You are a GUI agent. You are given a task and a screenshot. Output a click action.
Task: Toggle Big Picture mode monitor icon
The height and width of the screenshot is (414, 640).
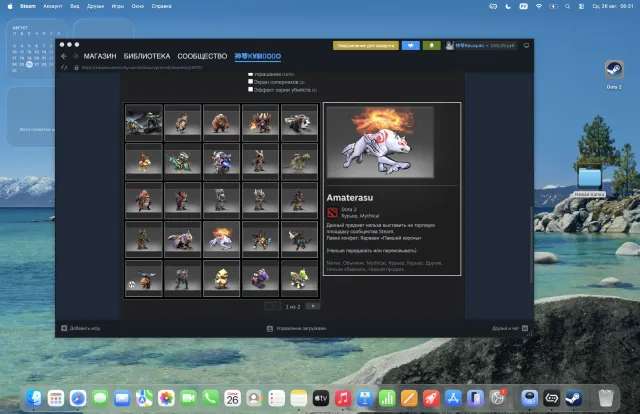[526, 45]
